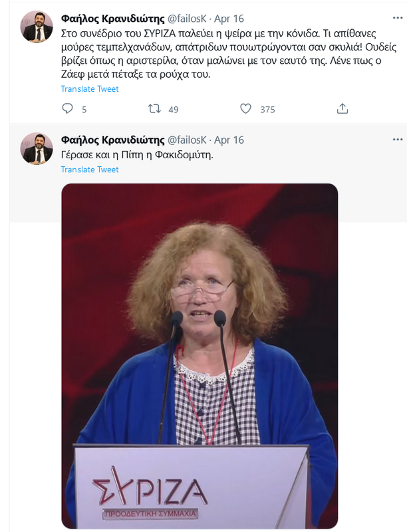The height and width of the screenshot is (532, 407).
Task: Click the @failosK handle on the second tweet
Action: (188, 140)
